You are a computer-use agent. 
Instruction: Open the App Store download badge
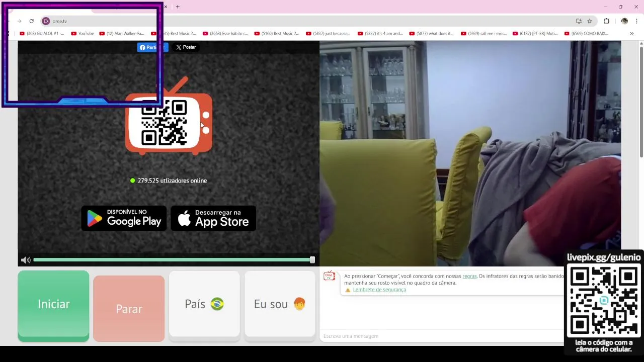click(213, 218)
